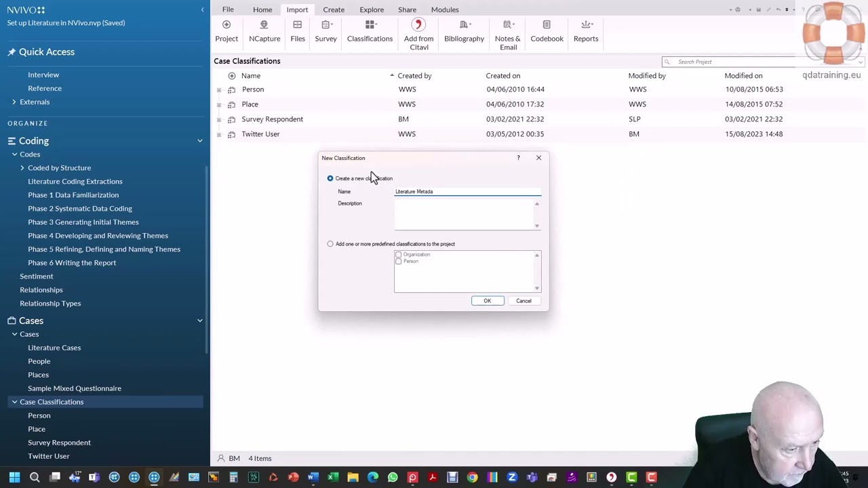Open the Reports import menu
Viewport: 868px width, 488px height.
(x=586, y=31)
